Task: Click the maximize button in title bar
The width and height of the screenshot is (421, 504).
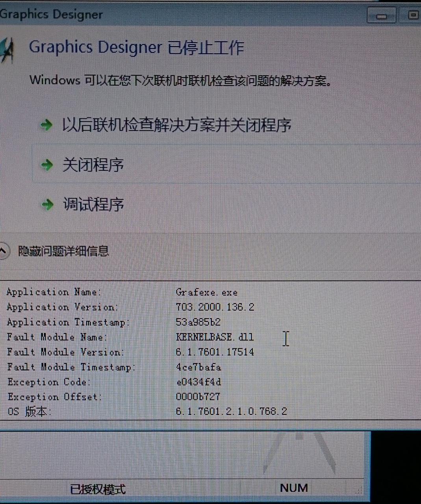Action: [x=412, y=15]
